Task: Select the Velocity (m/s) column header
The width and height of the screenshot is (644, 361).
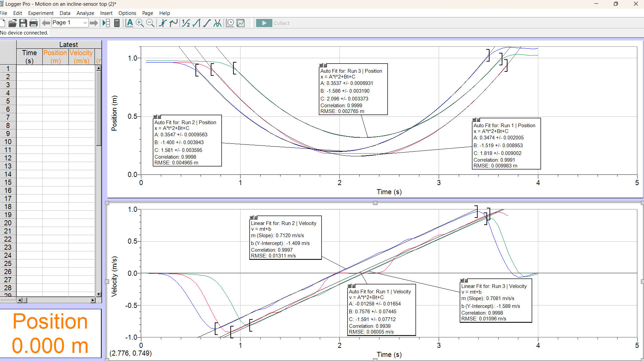Action: coord(81,57)
